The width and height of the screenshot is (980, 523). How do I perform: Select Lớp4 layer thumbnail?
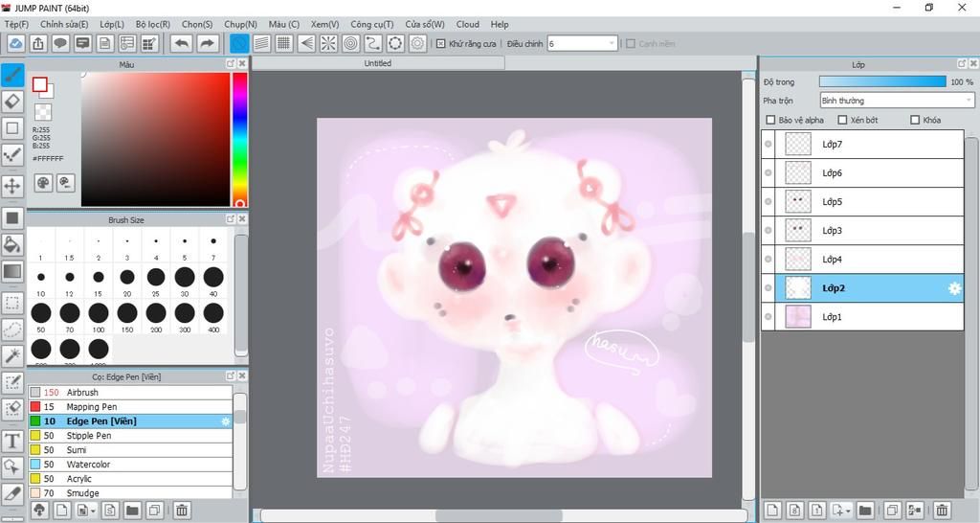tap(798, 259)
